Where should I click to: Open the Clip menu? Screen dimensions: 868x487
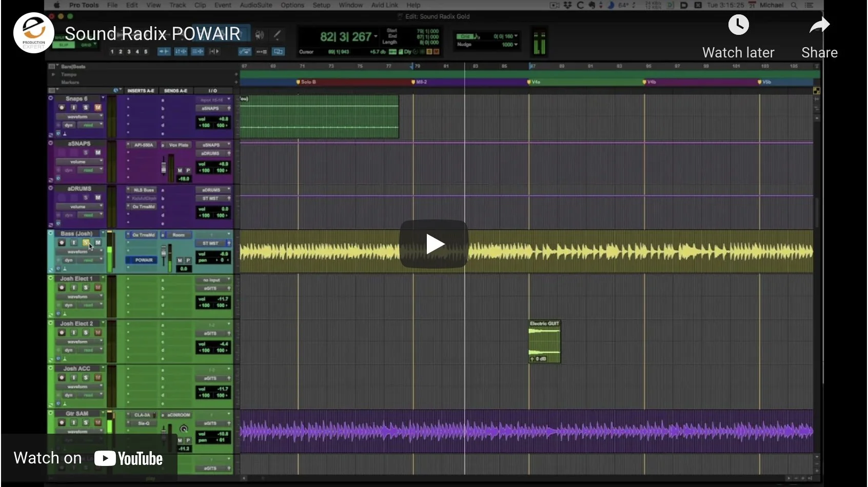click(200, 5)
